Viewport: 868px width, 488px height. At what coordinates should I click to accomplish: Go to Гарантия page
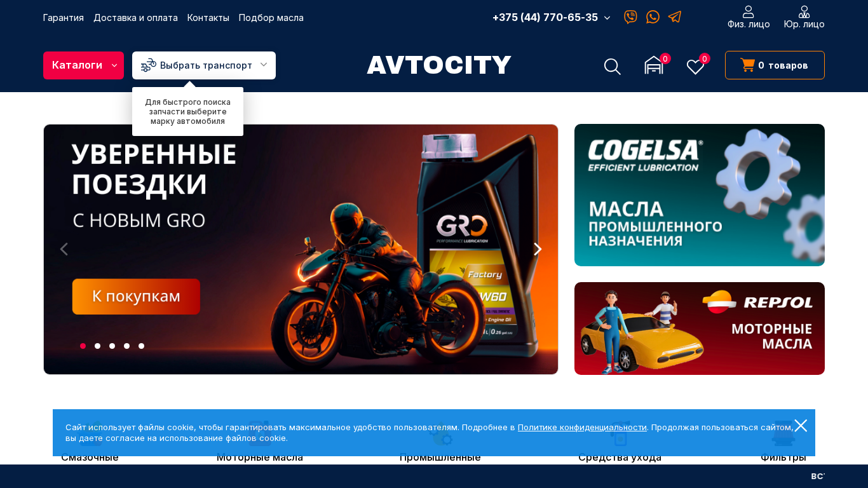tap(64, 18)
